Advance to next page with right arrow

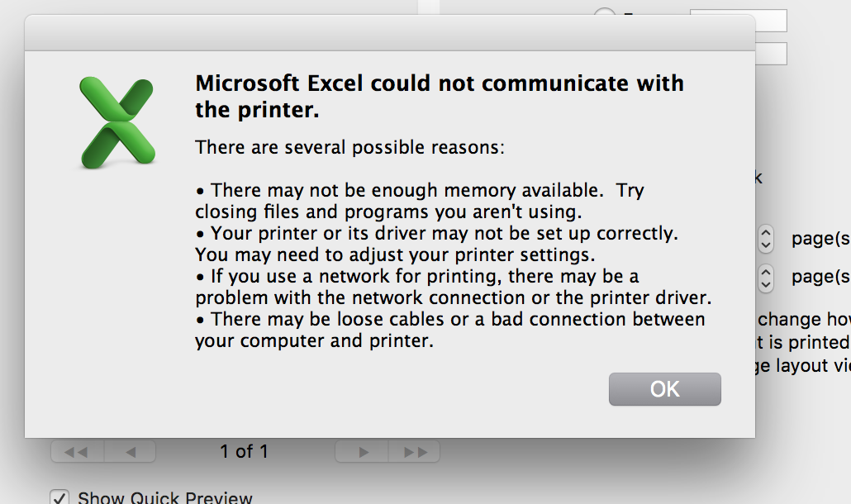[363, 452]
